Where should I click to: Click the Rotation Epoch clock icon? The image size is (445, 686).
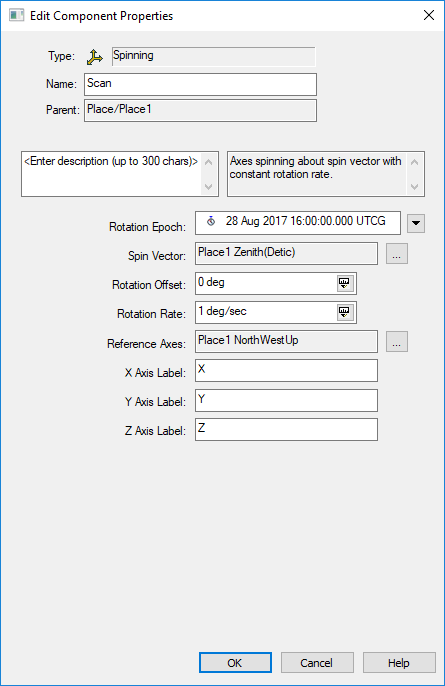point(211,221)
